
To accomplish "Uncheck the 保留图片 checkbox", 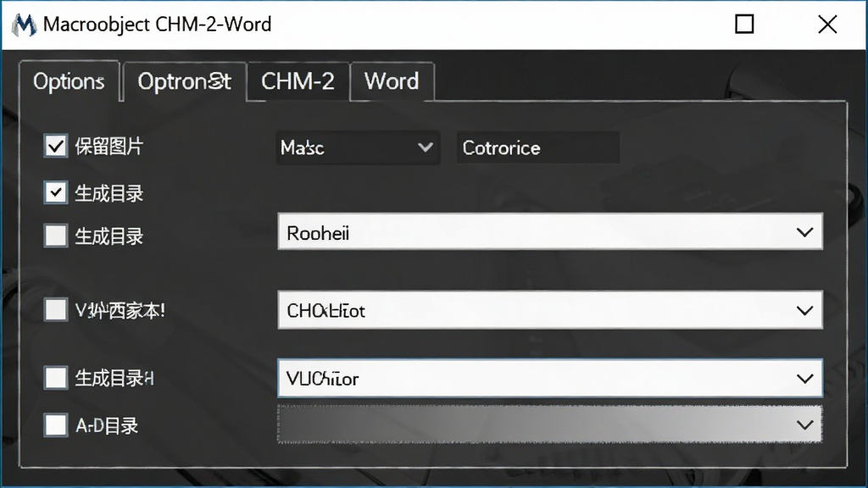I will 55,147.
